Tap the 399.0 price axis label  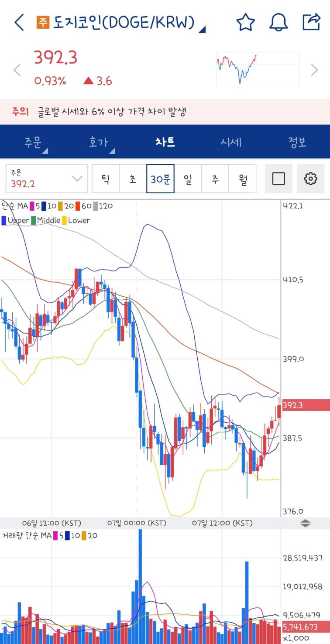[x=293, y=359]
